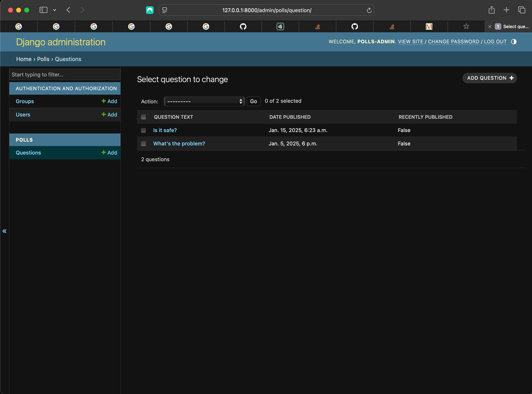Toggle the theme light/dark icon

pos(514,42)
